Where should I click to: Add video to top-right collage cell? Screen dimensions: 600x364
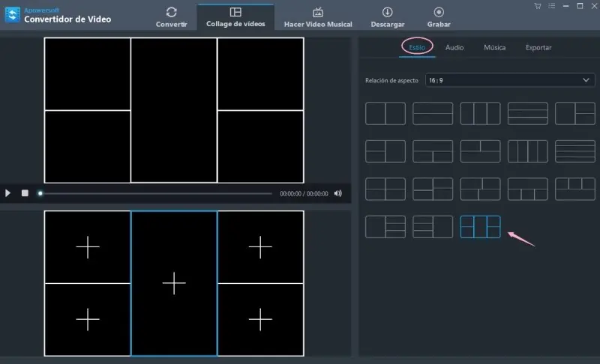pyautogui.click(x=260, y=247)
